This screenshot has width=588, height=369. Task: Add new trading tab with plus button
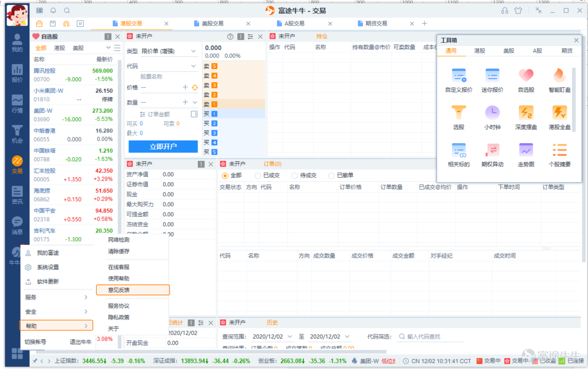(424, 23)
